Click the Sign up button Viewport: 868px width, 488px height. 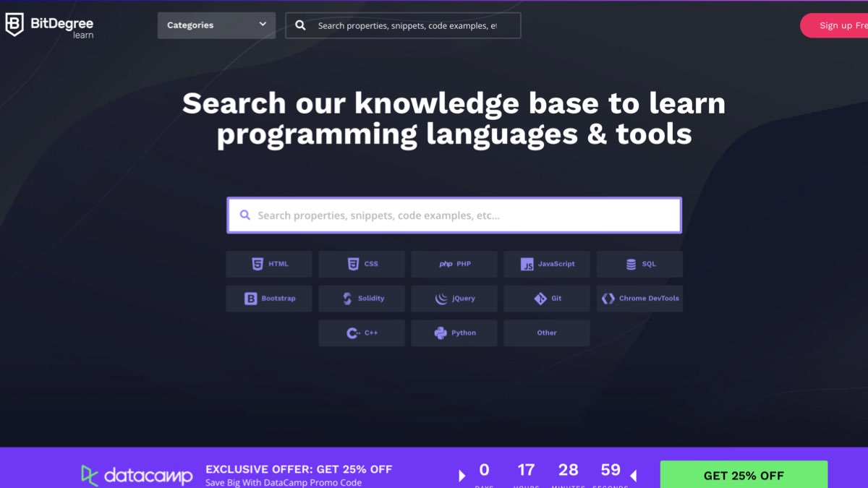[x=835, y=25]
